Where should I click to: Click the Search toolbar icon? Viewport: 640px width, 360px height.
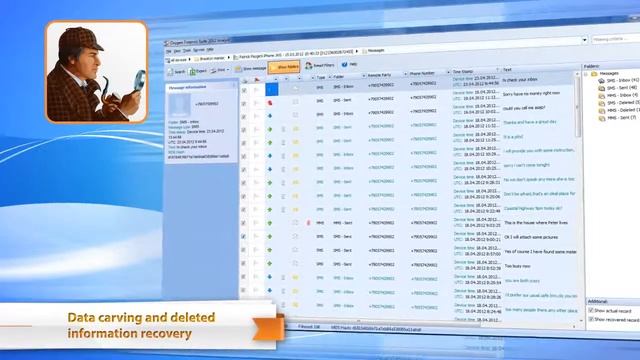coord(170,72)
